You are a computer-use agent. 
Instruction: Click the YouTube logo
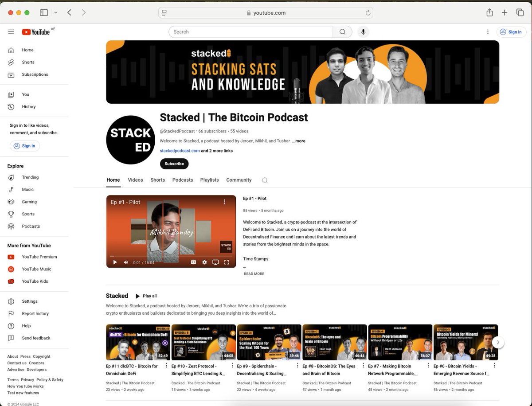pyautogui.click(x=36, y=32)
